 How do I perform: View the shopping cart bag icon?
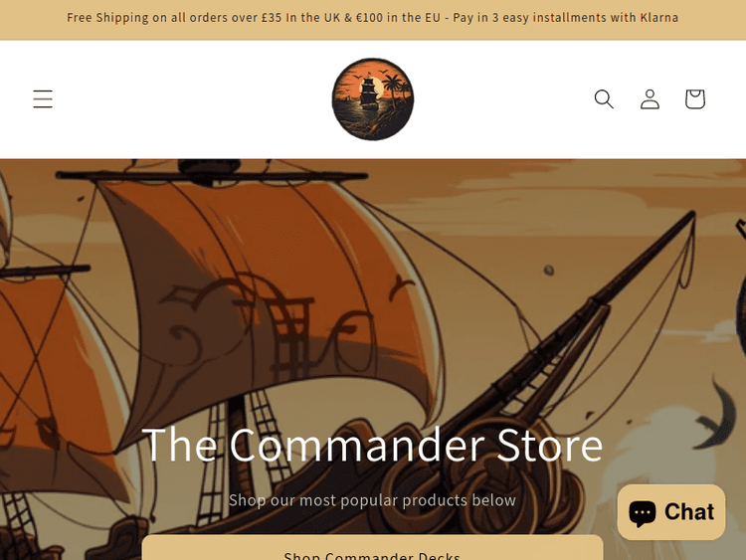(x=695, y=98)
